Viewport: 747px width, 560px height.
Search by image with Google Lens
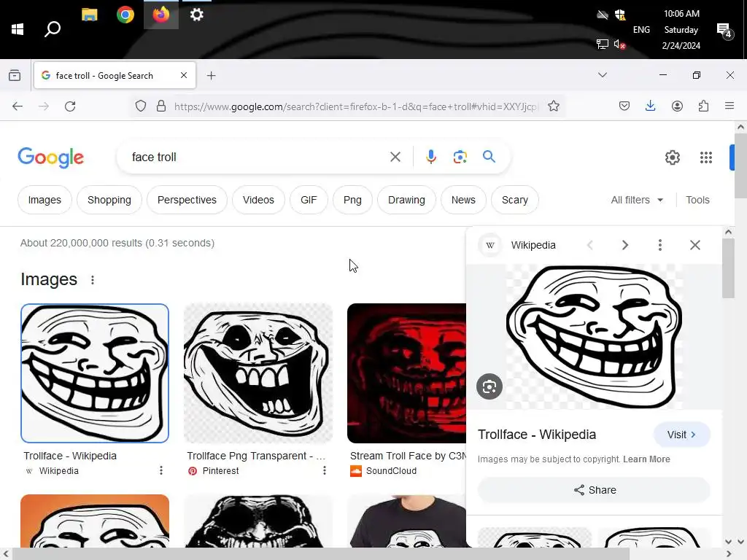460,157
